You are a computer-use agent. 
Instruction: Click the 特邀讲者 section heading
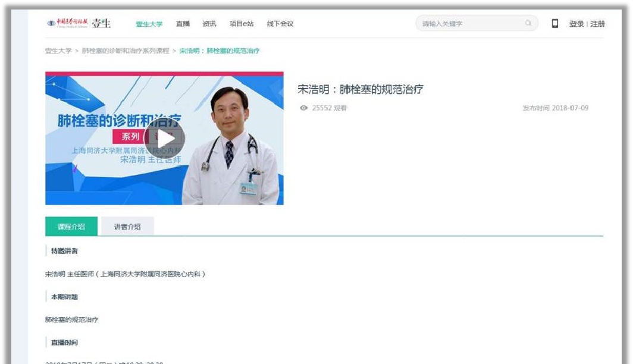point(64,251)
